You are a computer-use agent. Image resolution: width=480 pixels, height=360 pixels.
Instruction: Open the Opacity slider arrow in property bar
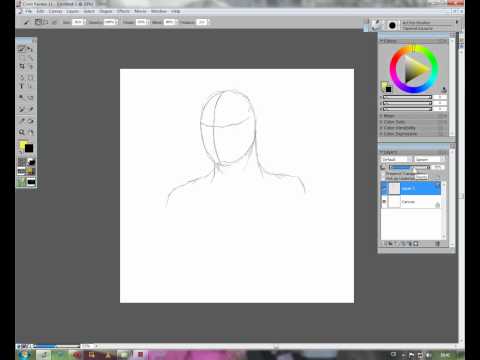click(x=117, y=22)
